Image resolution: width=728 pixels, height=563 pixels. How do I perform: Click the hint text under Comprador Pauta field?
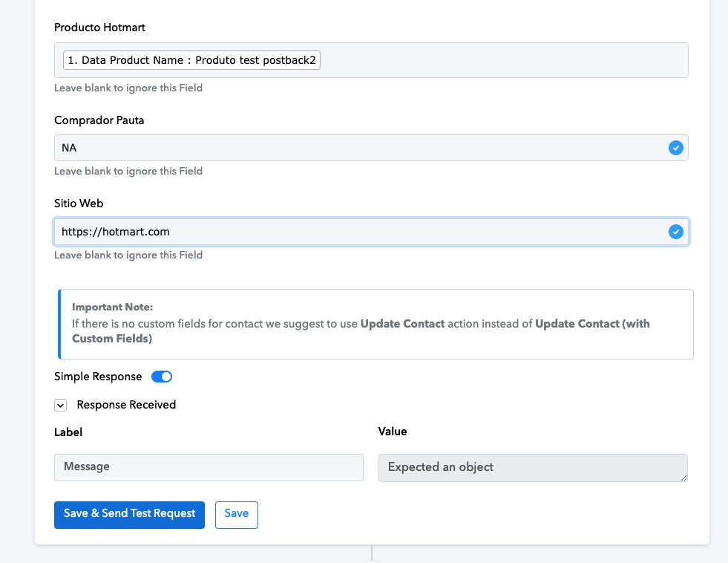coord(128,171)
